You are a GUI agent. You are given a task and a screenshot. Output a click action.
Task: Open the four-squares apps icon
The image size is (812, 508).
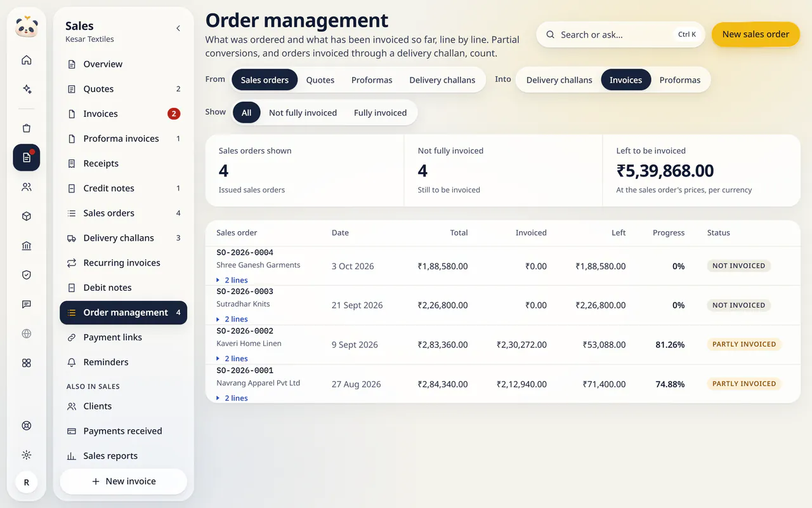(x=27, y=363)
